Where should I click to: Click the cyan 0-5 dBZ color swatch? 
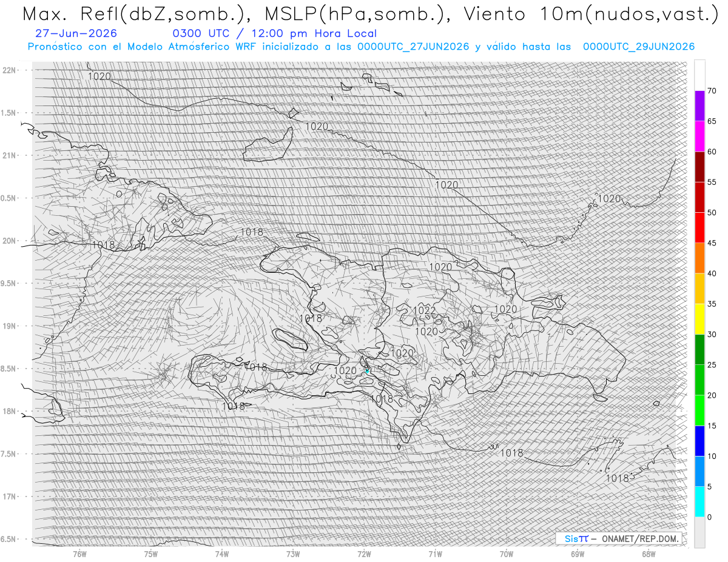point(699,501)
